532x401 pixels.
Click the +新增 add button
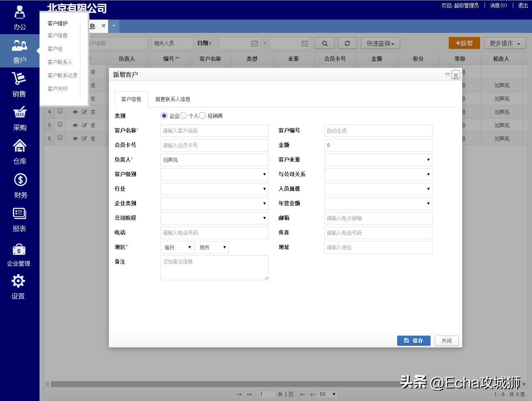[x=464, y=43]
